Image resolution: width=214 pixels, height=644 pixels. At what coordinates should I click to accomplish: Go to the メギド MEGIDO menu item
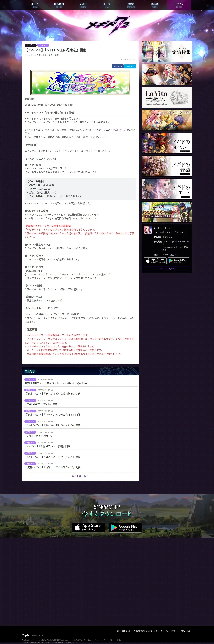(83, 5)
